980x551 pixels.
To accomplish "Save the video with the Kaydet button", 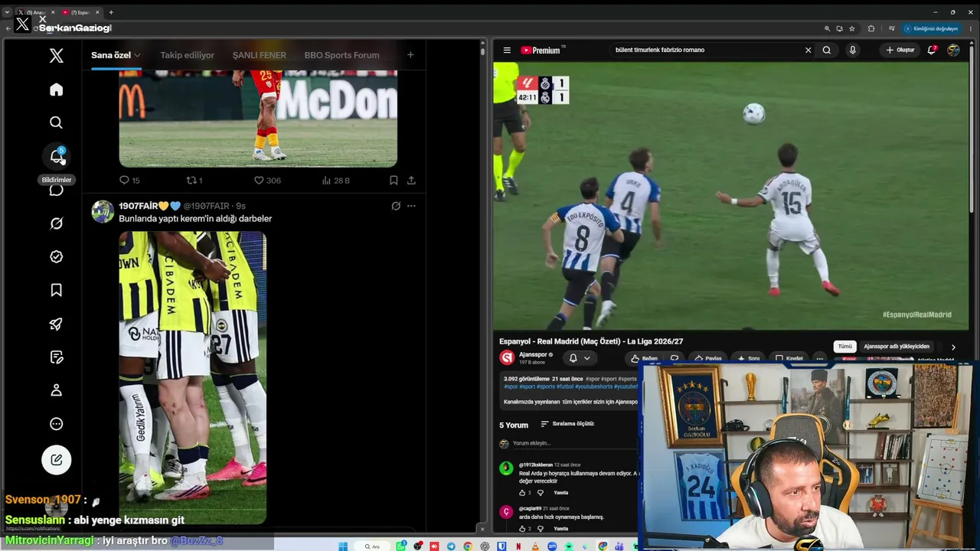I will 789,358.
